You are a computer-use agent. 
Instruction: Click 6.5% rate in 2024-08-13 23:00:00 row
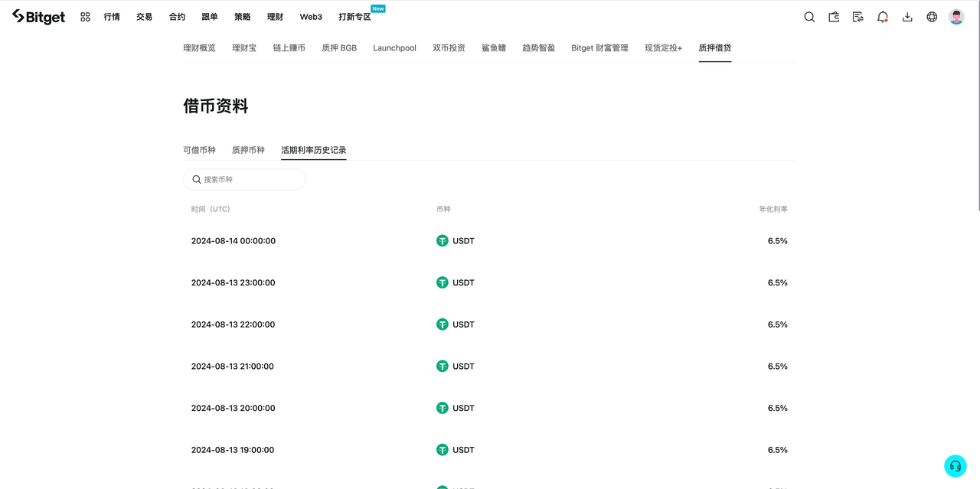(778, 282)
